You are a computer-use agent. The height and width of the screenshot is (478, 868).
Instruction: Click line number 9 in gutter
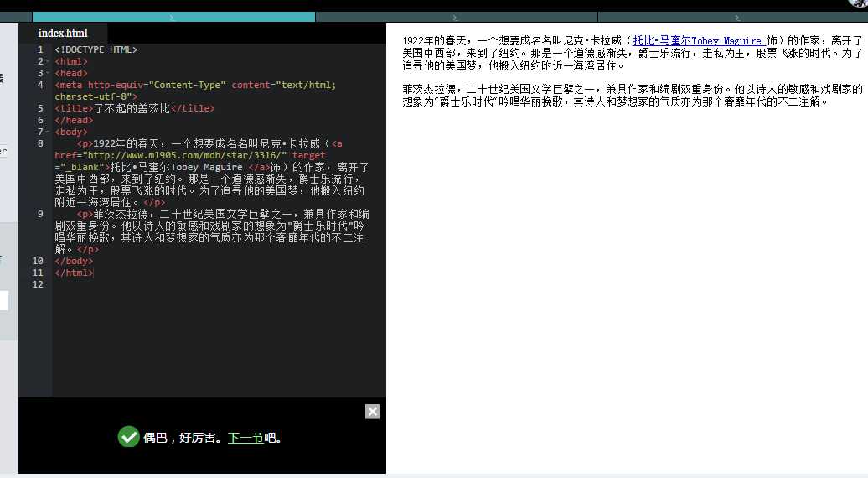(40, 214)
